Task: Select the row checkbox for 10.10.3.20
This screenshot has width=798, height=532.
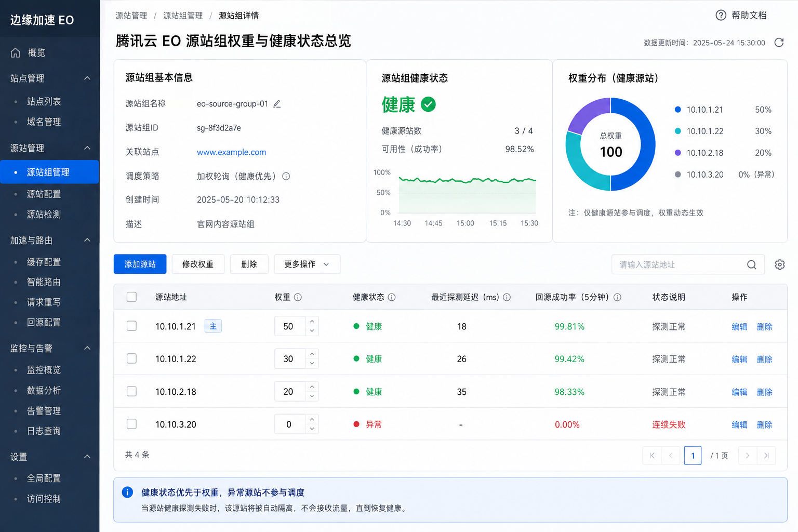Action: pyautogui.click(x=131, y=424)
